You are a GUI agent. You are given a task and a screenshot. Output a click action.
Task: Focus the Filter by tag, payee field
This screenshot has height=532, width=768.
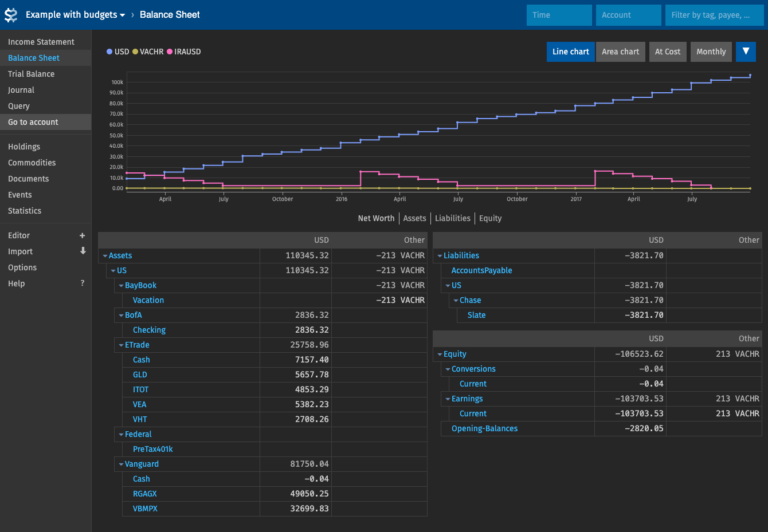[x=714, y=15]
